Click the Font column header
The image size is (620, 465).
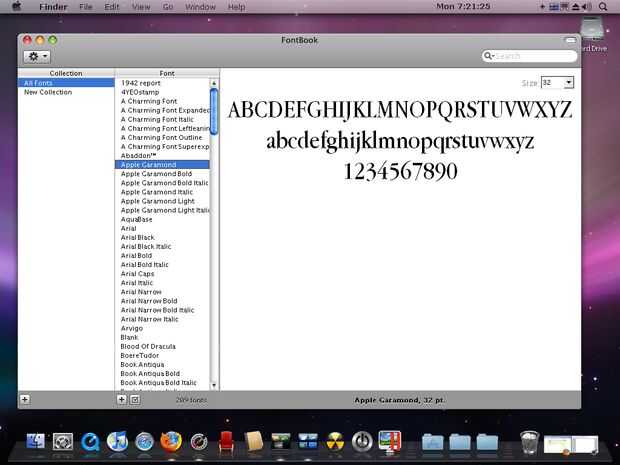[x=167, y=73]
